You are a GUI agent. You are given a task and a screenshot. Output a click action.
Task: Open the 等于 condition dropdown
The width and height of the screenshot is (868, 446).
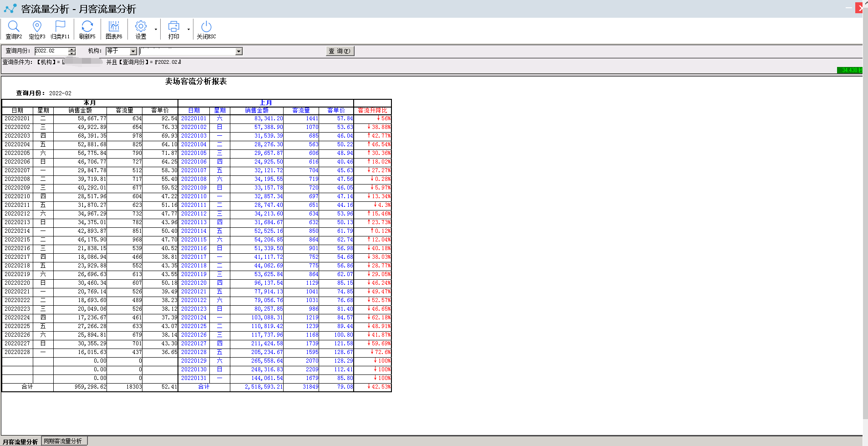pyautogui.click(x=133, y=51)
